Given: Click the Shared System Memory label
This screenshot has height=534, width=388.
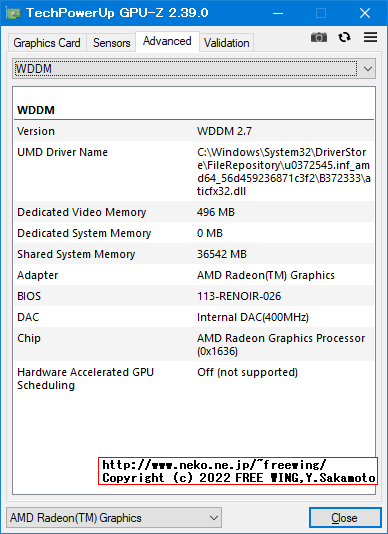Looking at the screenshot, I should coord(76,254).
